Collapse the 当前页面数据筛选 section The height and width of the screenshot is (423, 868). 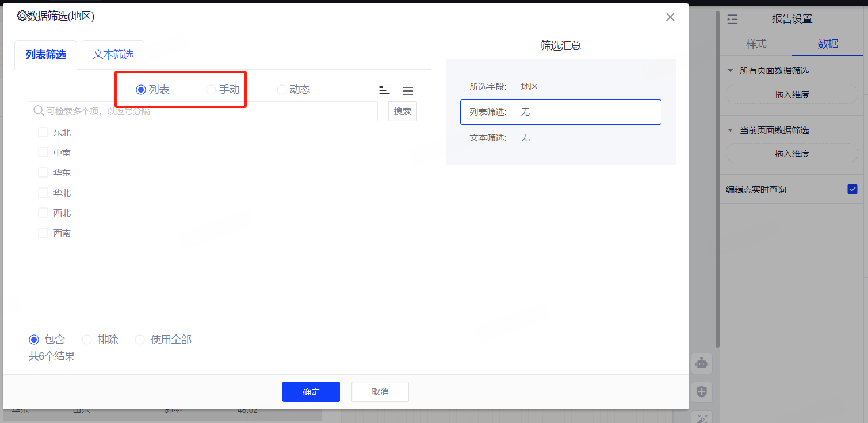[731, 130]
